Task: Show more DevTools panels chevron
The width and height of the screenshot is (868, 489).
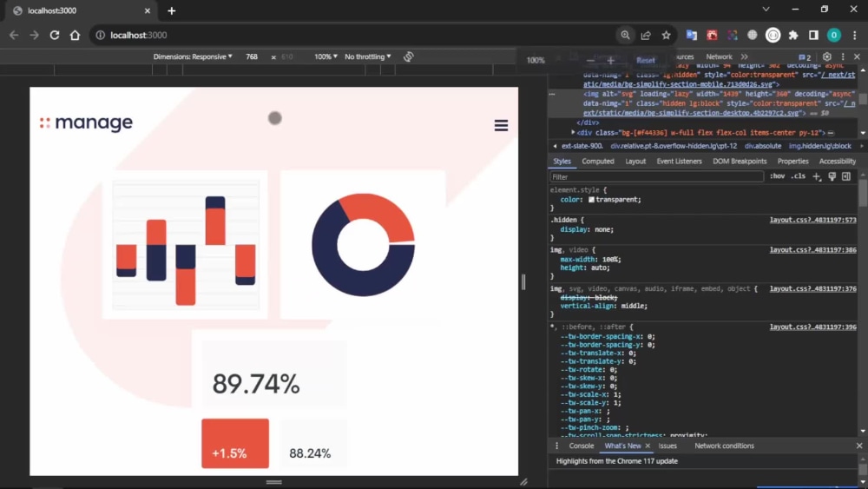Action: (x=745, y=56)
